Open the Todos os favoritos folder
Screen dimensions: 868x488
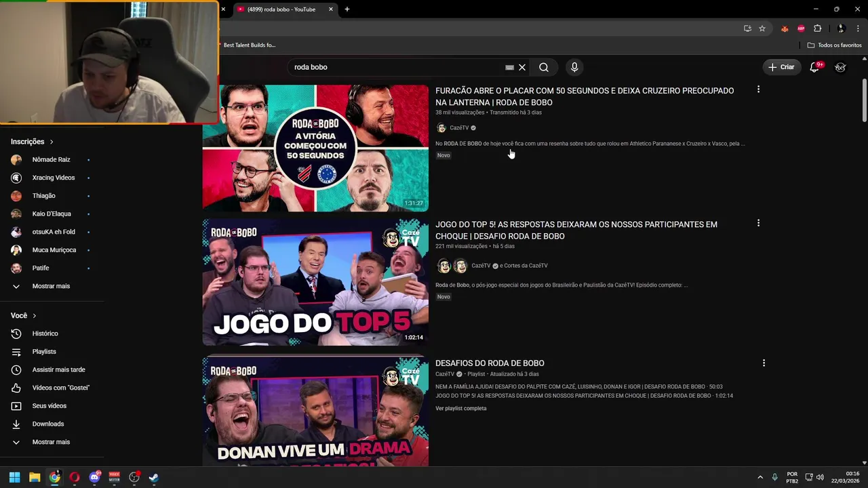[834, 45]
